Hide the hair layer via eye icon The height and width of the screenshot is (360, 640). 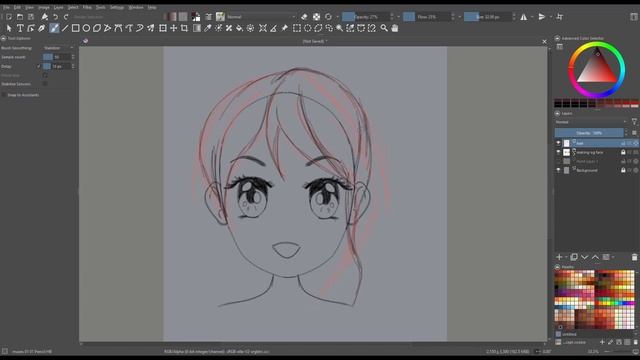558,143
